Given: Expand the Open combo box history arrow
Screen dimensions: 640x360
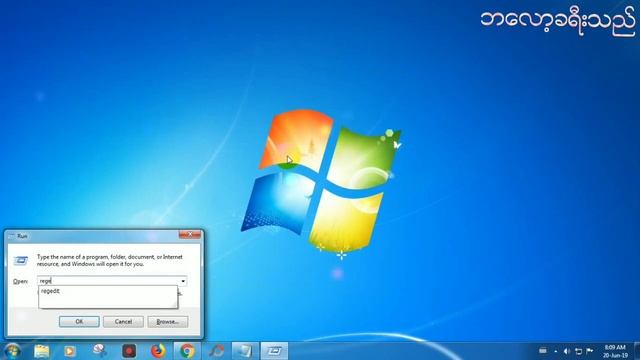Looking at the screenshot, I should [183, 281].
